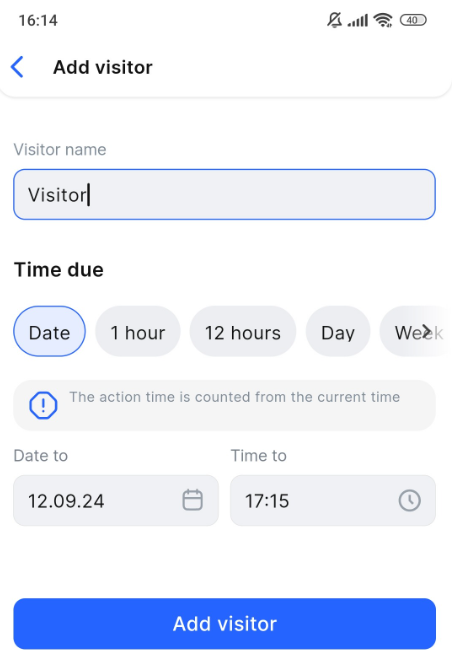The height and width of the screenshot is (650, 452).
Task: Tap the battery indicator icon
Action: click(x=413, y=20)
